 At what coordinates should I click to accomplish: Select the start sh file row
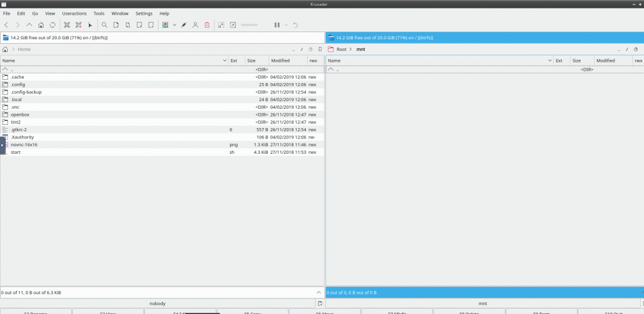click(162, 152)
